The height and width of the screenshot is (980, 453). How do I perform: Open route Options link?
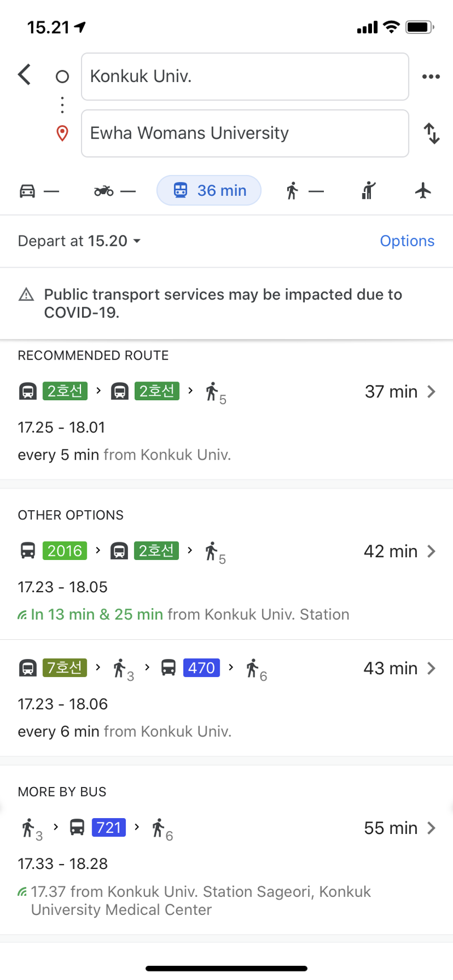[407, 241]
